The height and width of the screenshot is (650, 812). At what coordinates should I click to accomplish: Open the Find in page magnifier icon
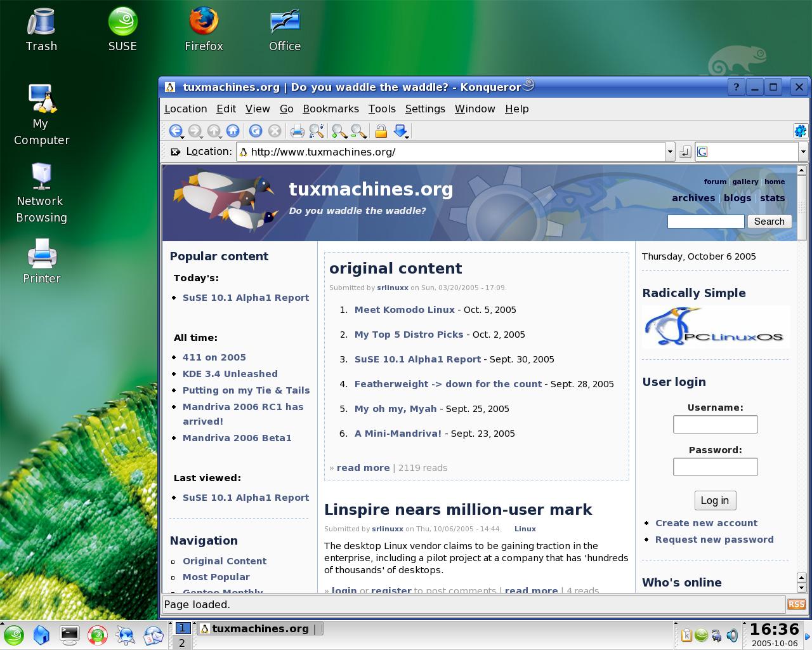317,131
